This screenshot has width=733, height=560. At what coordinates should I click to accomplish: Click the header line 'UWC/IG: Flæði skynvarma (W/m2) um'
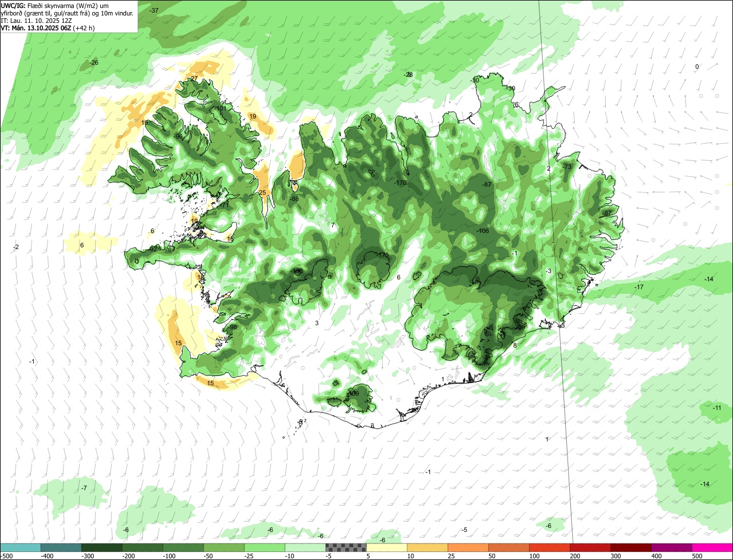56,5
